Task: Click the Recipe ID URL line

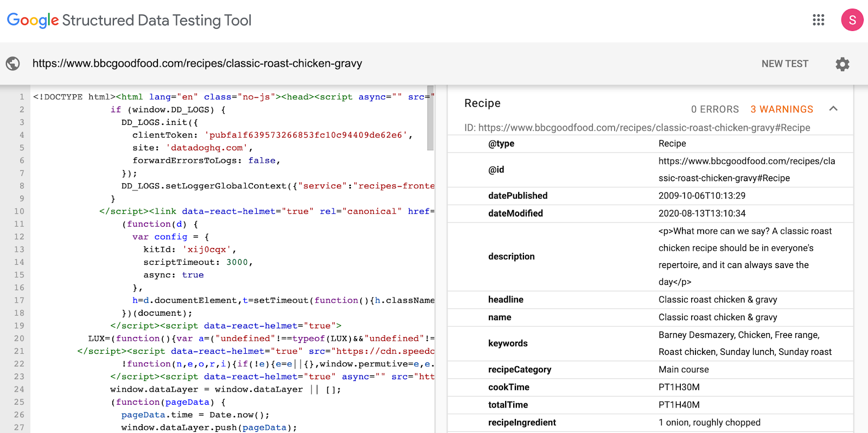Action: [x=637, y=128]
